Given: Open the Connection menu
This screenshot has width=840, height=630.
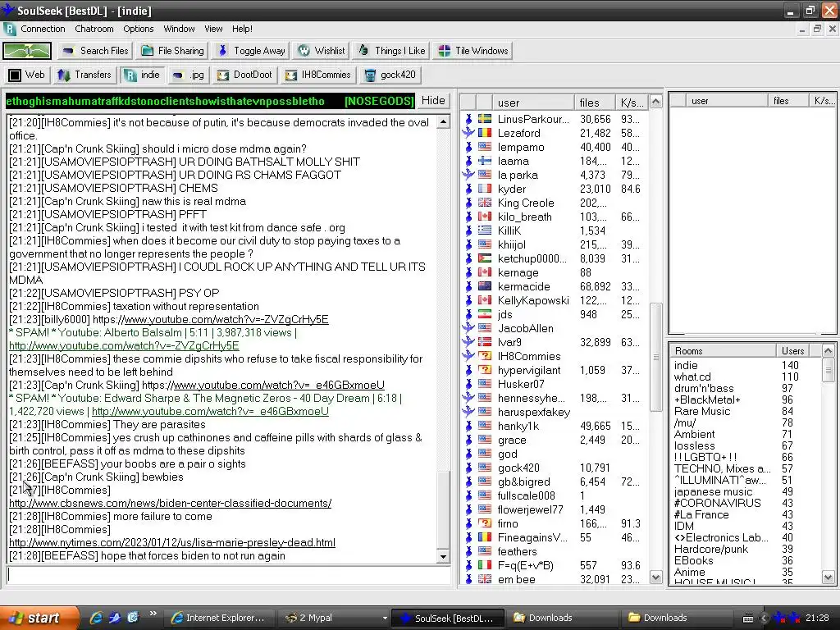Looking at the screenshot, I should (43, 29).
